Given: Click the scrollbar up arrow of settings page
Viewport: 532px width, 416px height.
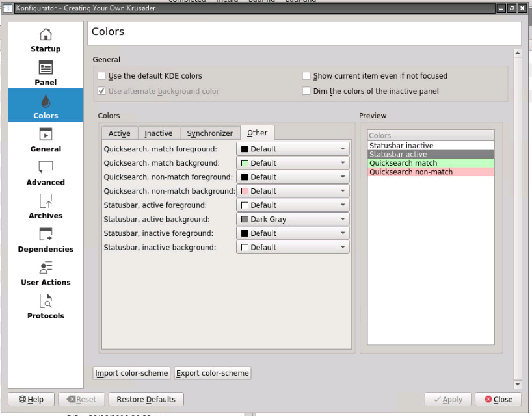Looking at the screenshot, I should click(x=518, y=53).
